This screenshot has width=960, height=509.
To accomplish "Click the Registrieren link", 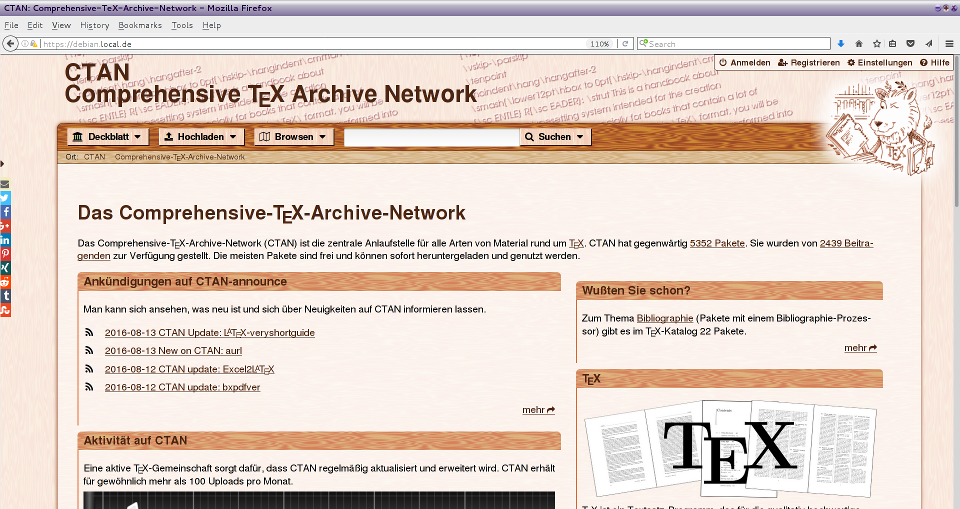I will [x=809, y=62].
